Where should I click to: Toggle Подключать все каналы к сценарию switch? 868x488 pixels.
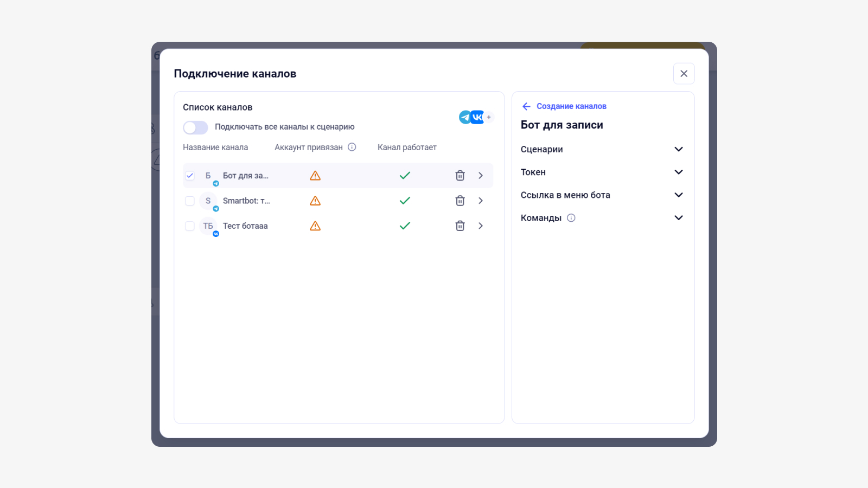coord(195,127)
